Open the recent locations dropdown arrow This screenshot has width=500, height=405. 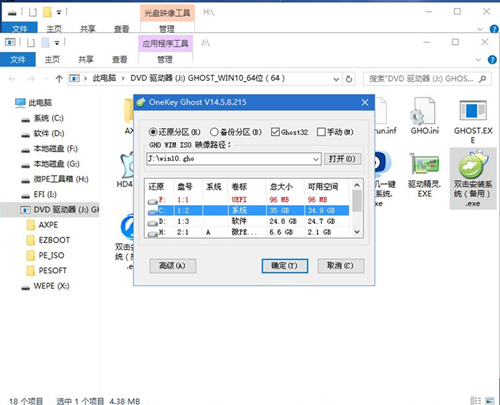pyautogui.click(x=46, y=79)
